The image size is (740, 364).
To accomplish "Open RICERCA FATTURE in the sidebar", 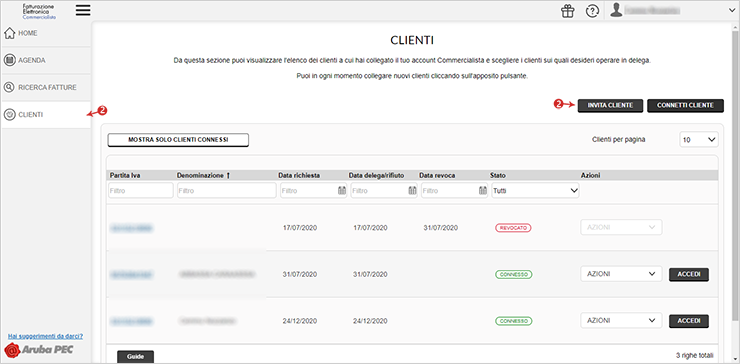I will (46, 87).
